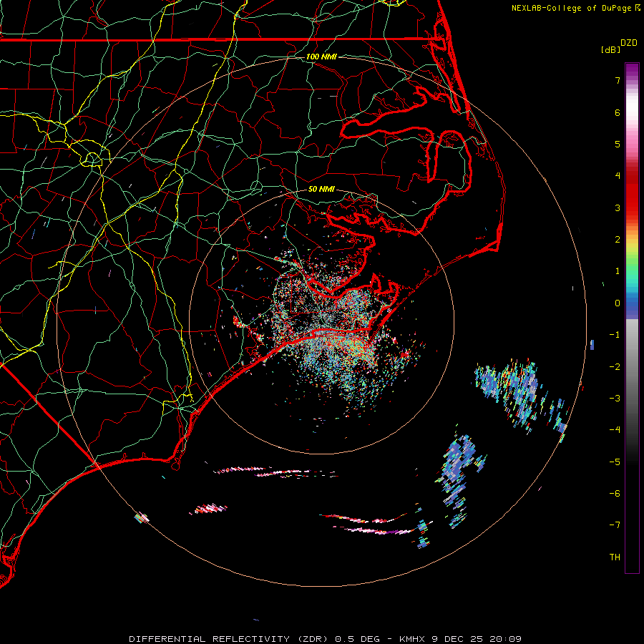The height and width of the screenshot is (644, 644).
Task: Click the 100 NMI range ring label
Action: pyautogui.click(x=321, y=57)
